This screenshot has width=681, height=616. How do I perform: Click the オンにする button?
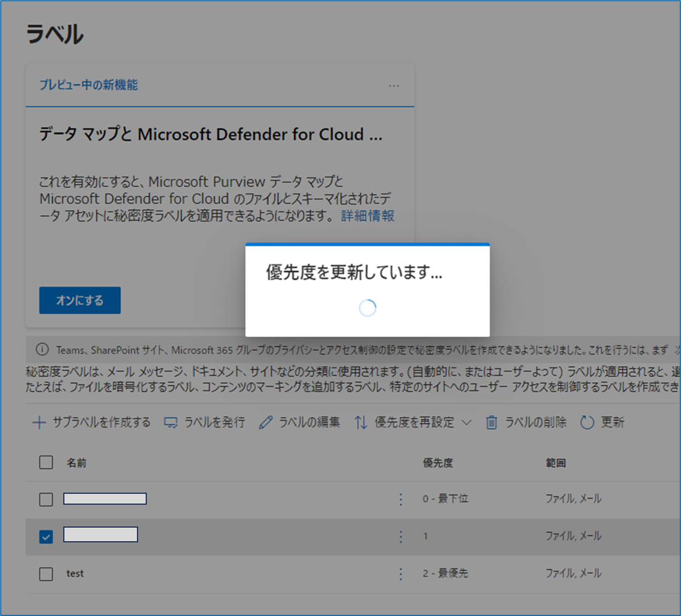click(80, 300)
